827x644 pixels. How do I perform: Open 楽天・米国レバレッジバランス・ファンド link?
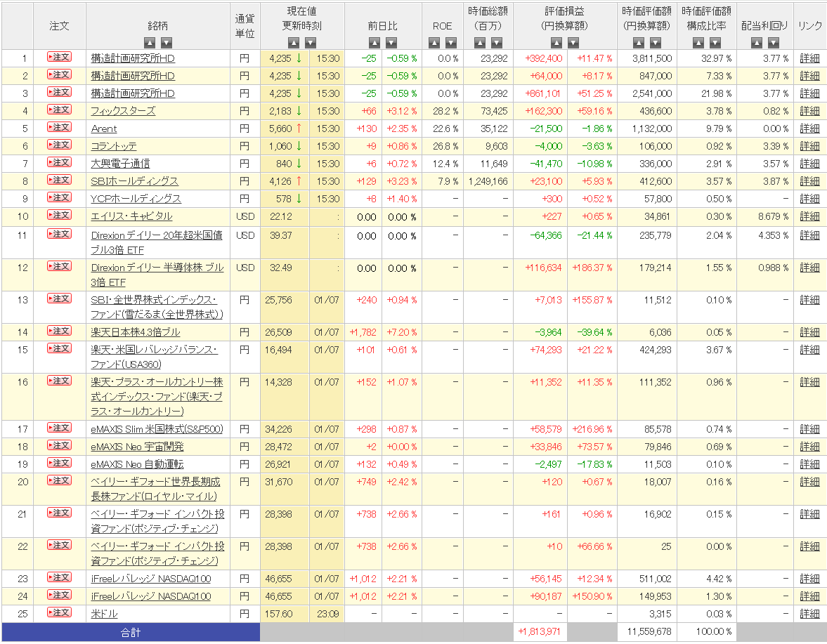click(154, 357)
